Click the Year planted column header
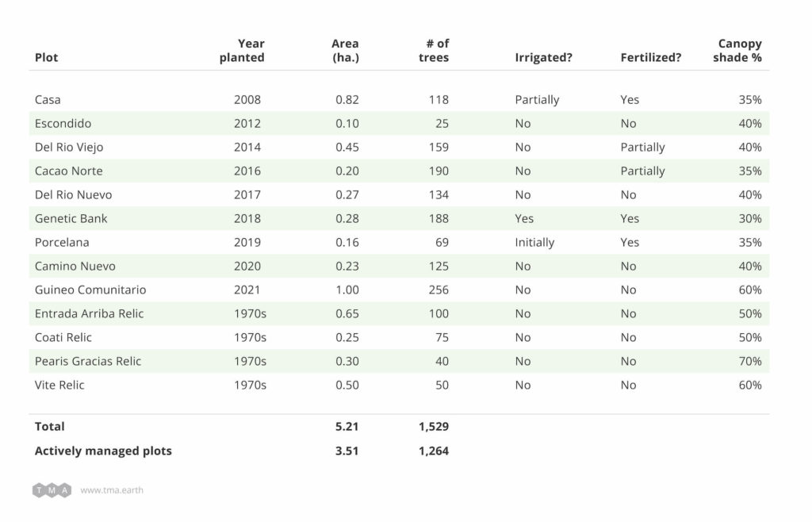812x522 pixels. 243,50
